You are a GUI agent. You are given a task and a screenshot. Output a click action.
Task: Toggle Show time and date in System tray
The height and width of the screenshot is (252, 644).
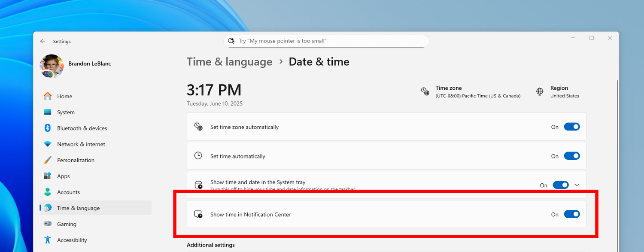tap(561, 185)
